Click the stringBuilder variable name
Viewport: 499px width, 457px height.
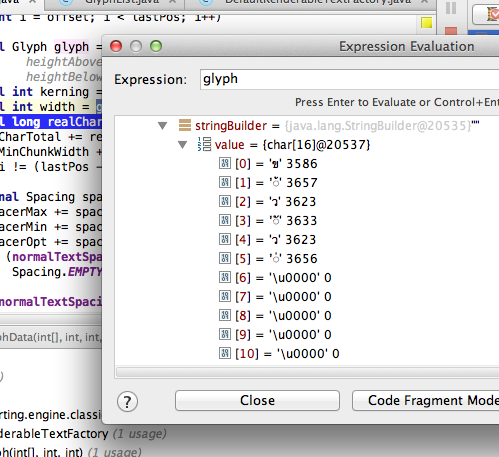(231, 126)
